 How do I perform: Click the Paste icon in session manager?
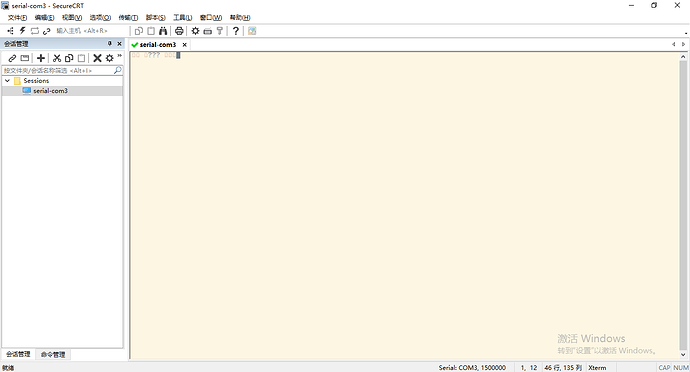tap(81, 58)
